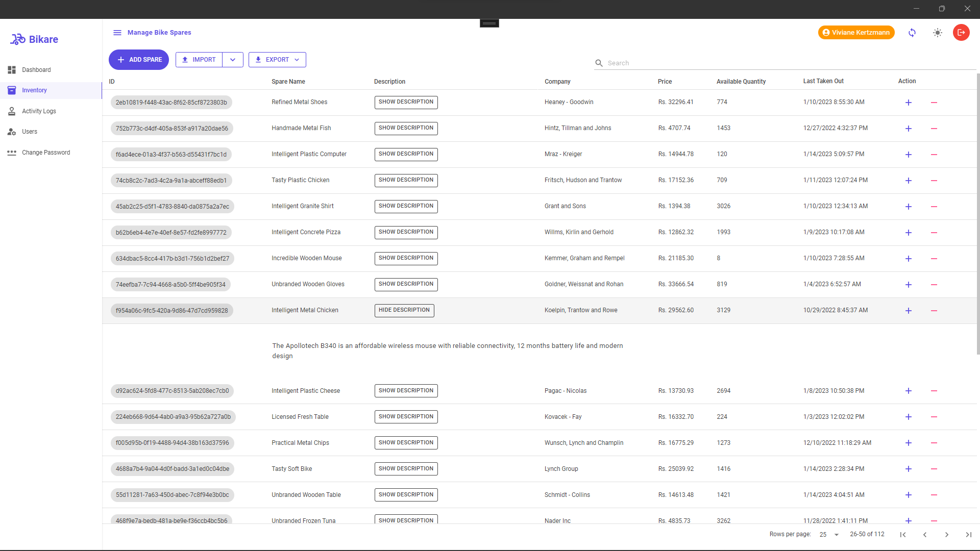Image resolution: width=980 pixels, height=551 pixels.
Task: Click the Users sidebar icon
Action: coord(11,131)
